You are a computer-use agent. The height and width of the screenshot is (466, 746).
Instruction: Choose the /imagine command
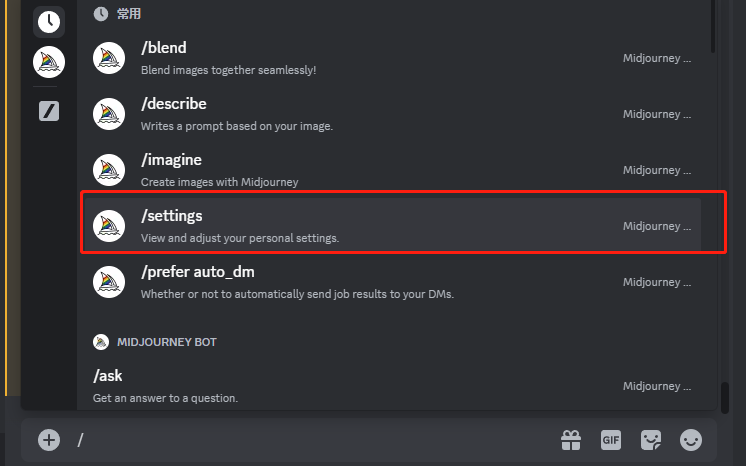coord(393,170)
